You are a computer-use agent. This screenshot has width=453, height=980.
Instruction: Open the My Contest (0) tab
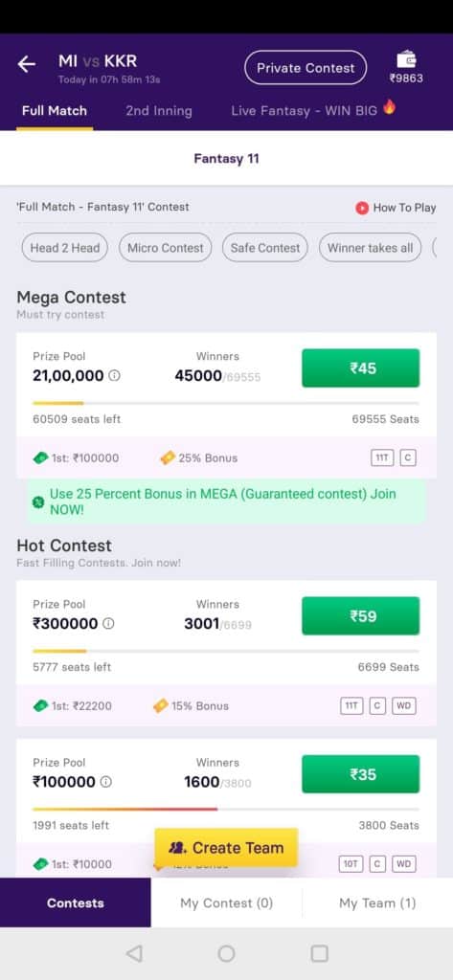[x=226, y=903]
